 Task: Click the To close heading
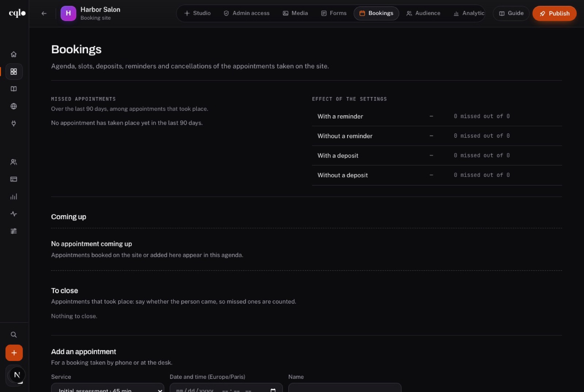[65, 291]
